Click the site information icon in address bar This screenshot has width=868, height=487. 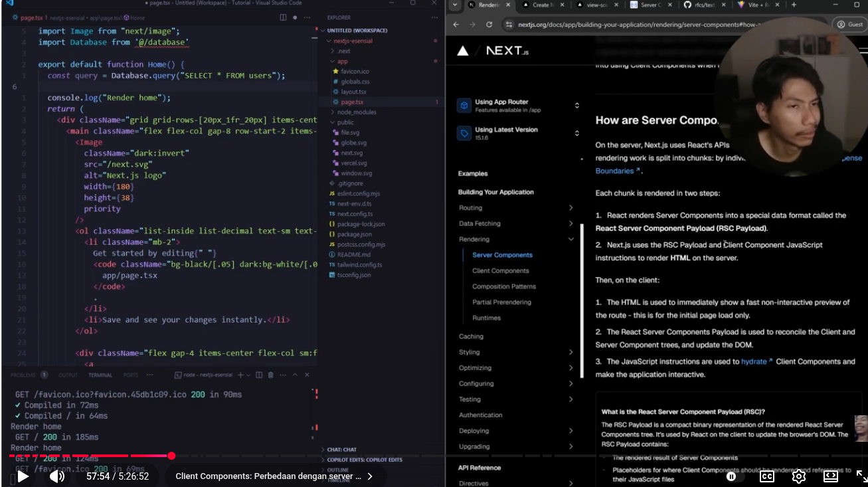pyautogui.click(x=509, y=25)
